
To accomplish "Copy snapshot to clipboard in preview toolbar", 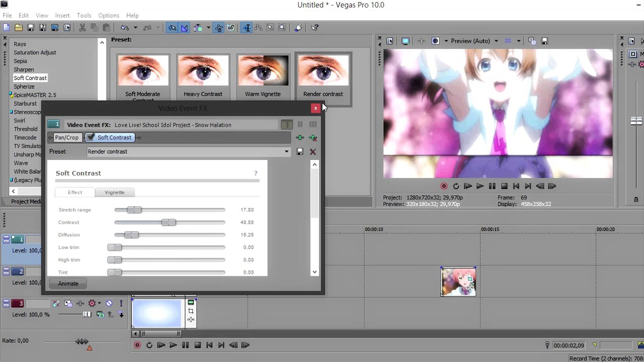I will pyautogui.click(x=531, y=41).
